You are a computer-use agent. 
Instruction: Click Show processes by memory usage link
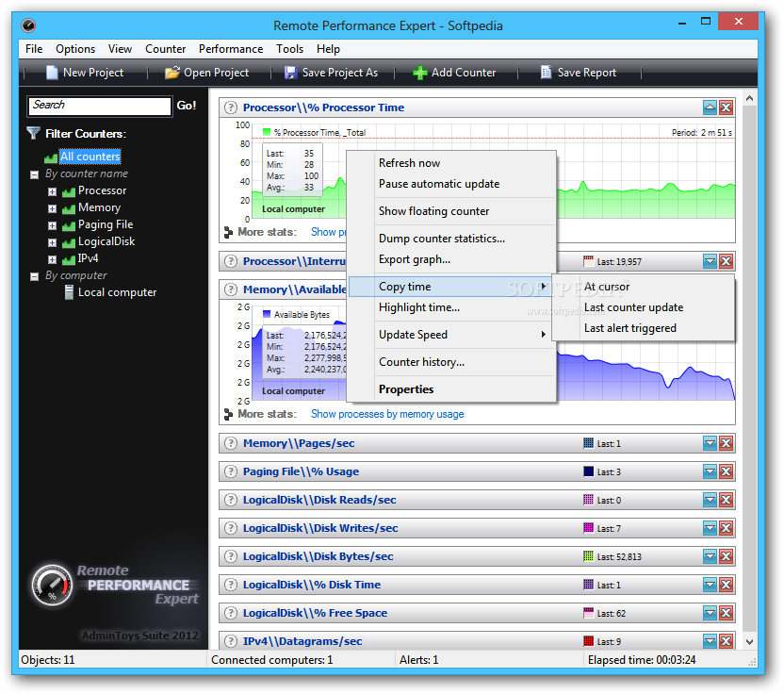[387, 414]
